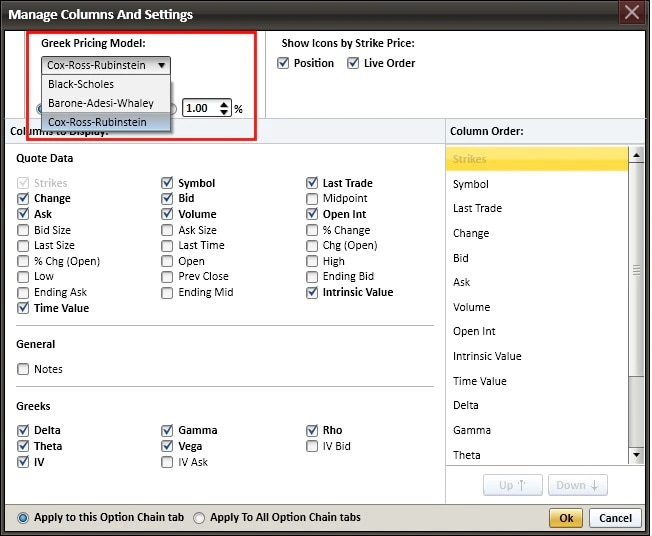The height and width of the screenshot is (536, 652).
Task: Enable IV Ask Greek column
Action: click(168, 462)
